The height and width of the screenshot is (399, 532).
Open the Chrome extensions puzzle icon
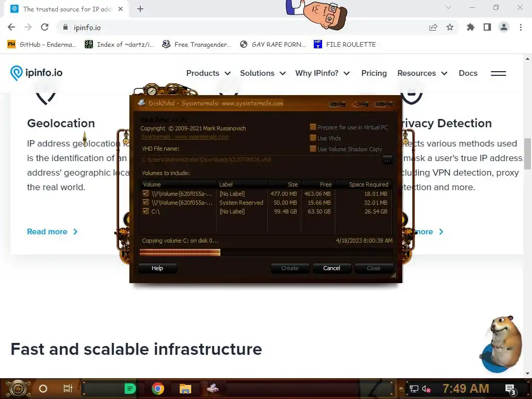pos(470,27)
